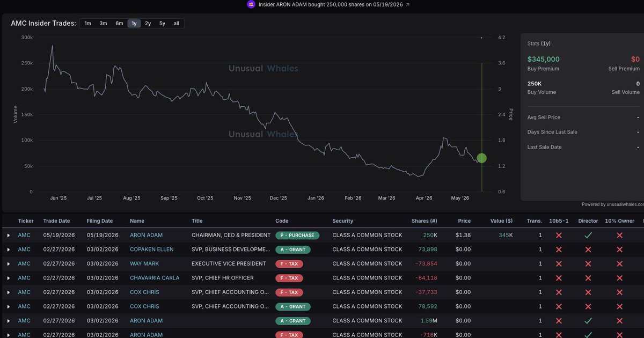Viewport: 644px width, 338px height.
Task: Open COX CHRIS link in tax row
Action: (x=144, y=292)
